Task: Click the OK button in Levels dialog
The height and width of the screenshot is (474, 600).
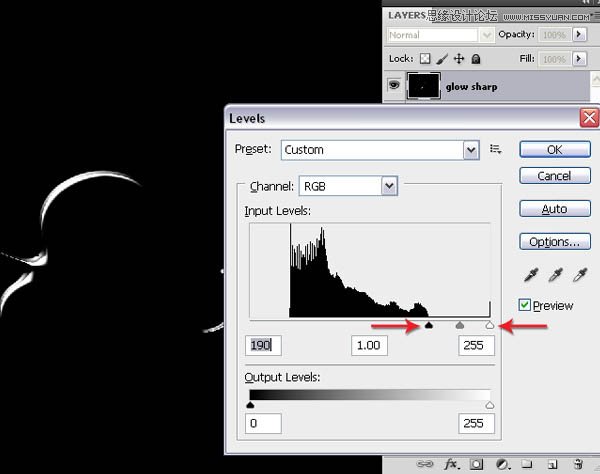Action: pos(555,149)
